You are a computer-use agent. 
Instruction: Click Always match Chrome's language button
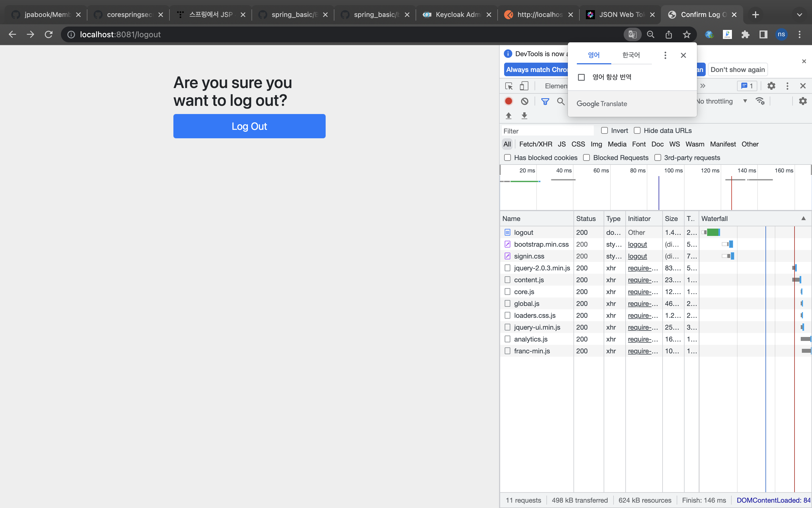point(536,69)
